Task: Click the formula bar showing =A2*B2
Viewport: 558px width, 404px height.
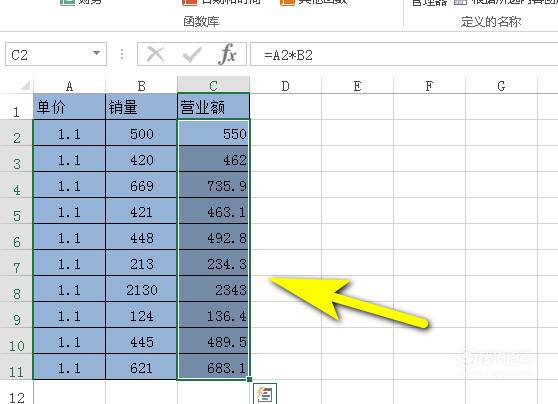Action: [404, 54]
